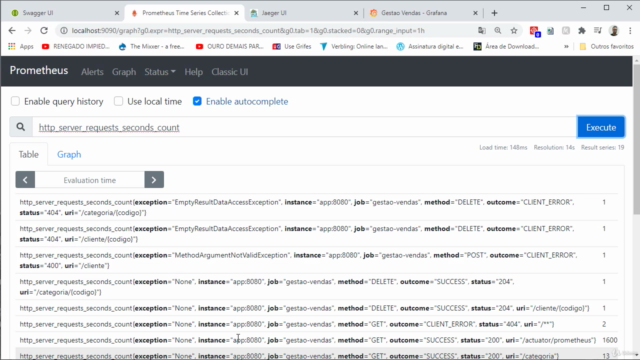Image resolution: width=640 pixels, height=360 pixels.
Task: Go back with the browser back arrow
Action: pyautogui.click(x=12, y=31)
